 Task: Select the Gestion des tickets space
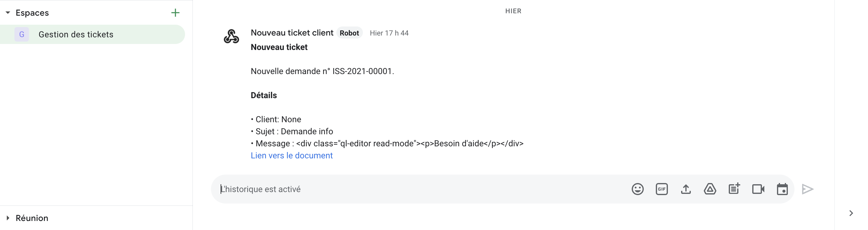tap(76, 34)
